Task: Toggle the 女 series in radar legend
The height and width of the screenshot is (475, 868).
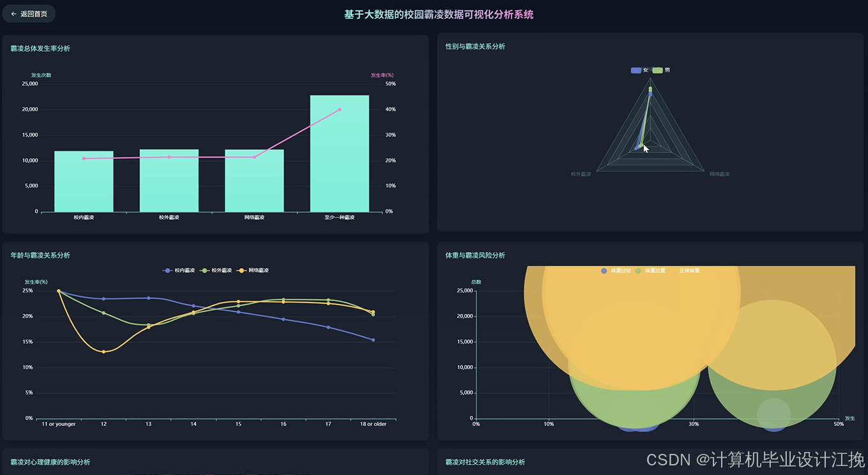Action: tap(639, 70)
